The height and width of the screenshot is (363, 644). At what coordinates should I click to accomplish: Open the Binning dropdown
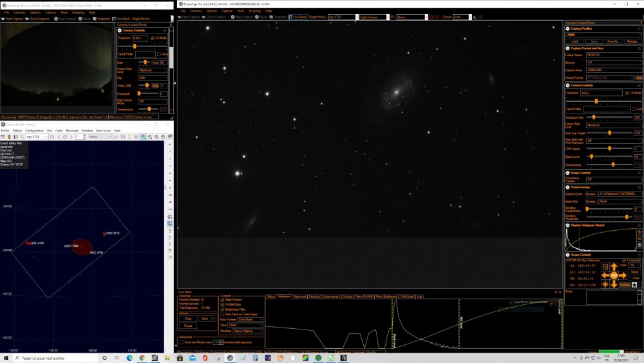(x=614, y=63)
